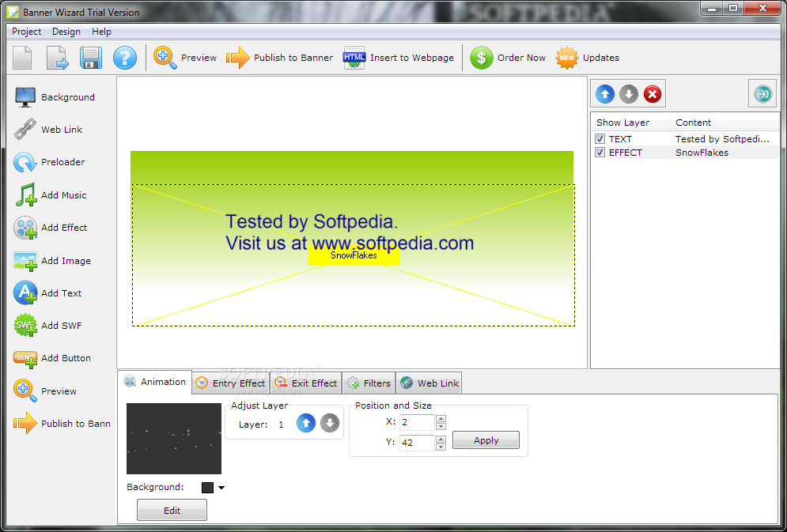Select Add Effect in sidebar
The image size is (787, 532).
[x=51, y=228]
